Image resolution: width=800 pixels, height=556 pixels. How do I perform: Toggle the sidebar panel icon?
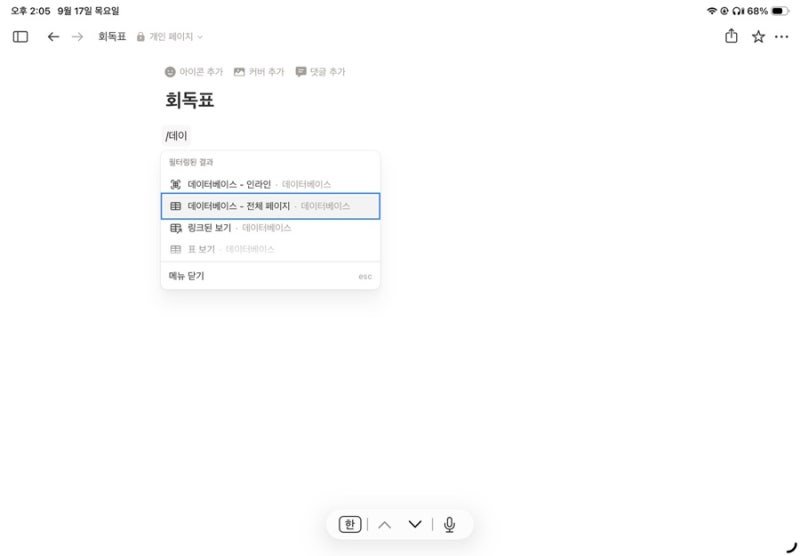tap(20, 37)
